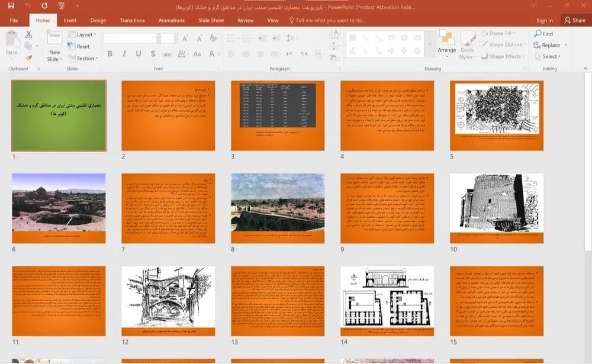The image size is (592, 364).
Task: Collapse the ribbon with the chevron
Action: click(585, 69)
